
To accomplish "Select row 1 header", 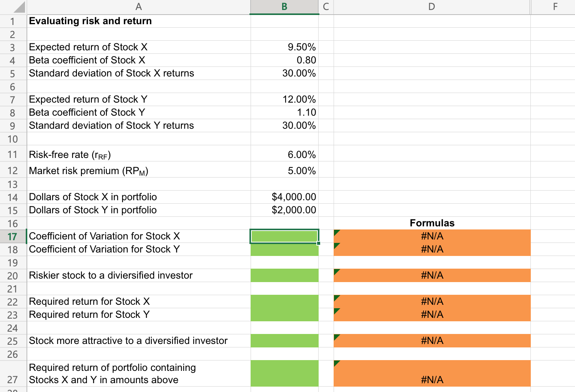I will (13, 22).
